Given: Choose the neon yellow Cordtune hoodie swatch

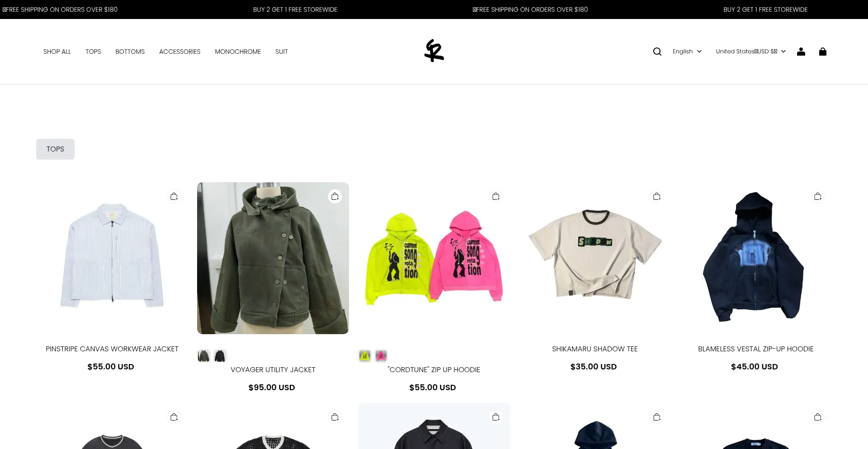Looking at the screenshot, I should pos(365,356).
